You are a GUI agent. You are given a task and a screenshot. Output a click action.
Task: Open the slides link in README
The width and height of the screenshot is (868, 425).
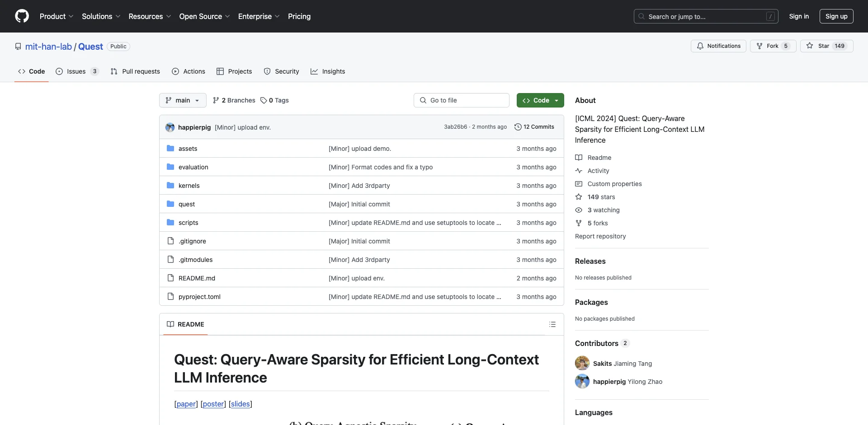(x=240, y=404)
